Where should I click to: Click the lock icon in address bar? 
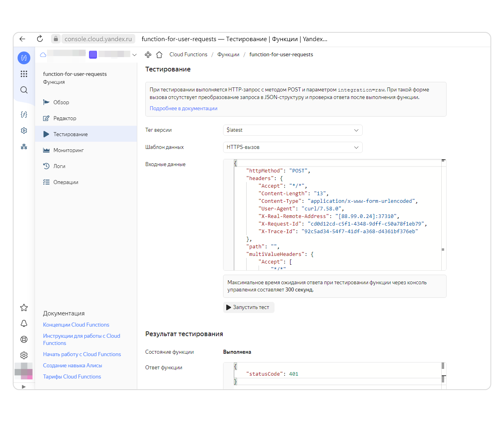pyautogui.click(x=56, y=39)
